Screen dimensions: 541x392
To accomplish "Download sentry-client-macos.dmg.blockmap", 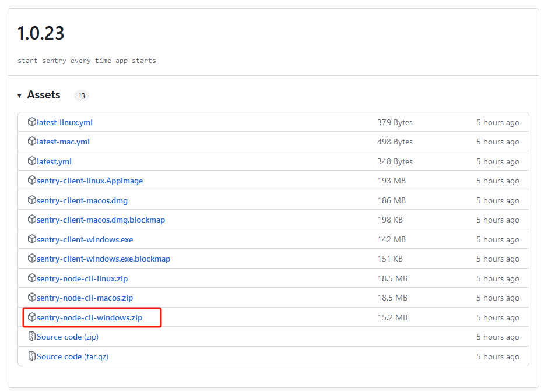I will [101, 220].
